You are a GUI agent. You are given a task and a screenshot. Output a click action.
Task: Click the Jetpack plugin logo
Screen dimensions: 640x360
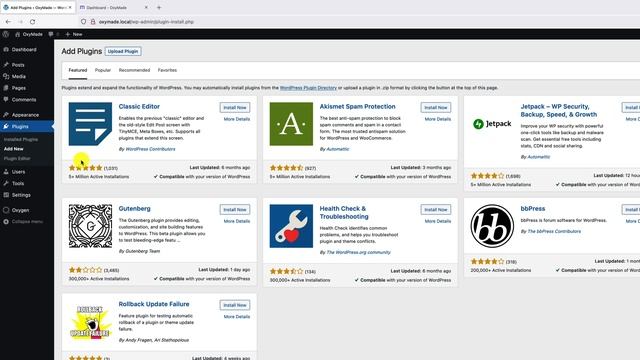[492, 124]
